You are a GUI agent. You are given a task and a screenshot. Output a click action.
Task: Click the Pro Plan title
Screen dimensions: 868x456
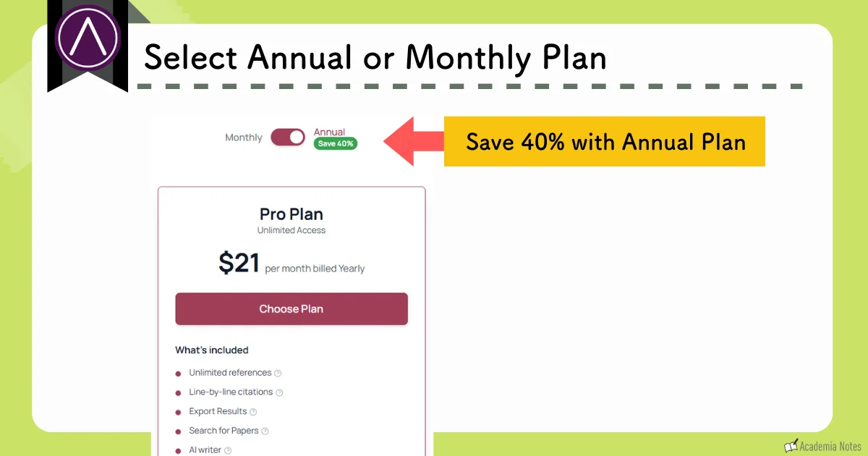point(291,214)
